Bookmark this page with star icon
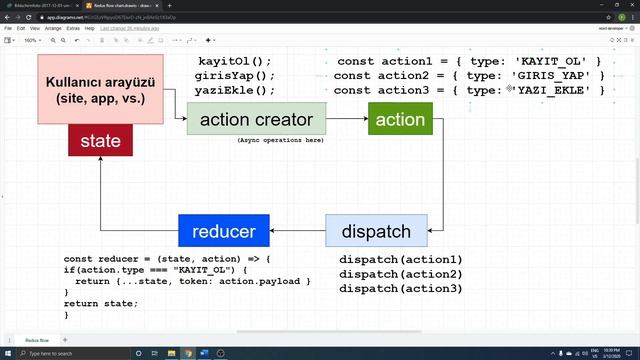The image size is (640, 360). (x=609, y=18)
